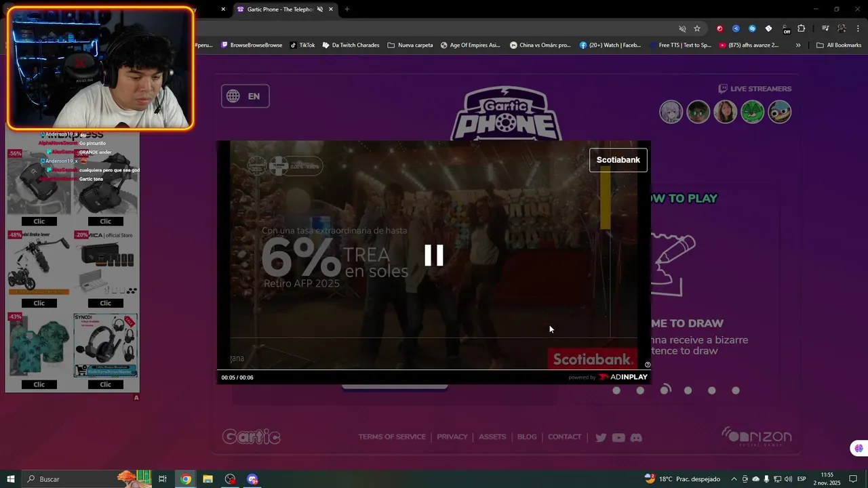Click the ad video progress bar

click(434, 370)
